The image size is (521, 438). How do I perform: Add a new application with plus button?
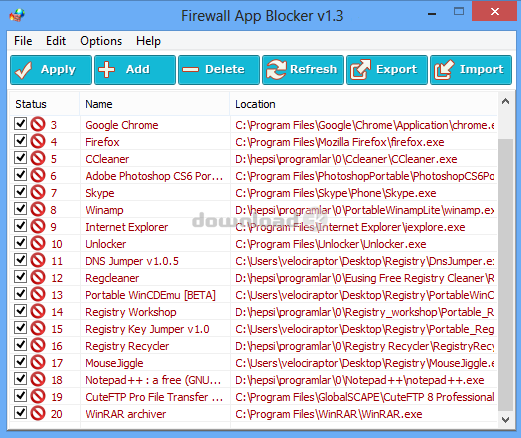click(135, 70)
